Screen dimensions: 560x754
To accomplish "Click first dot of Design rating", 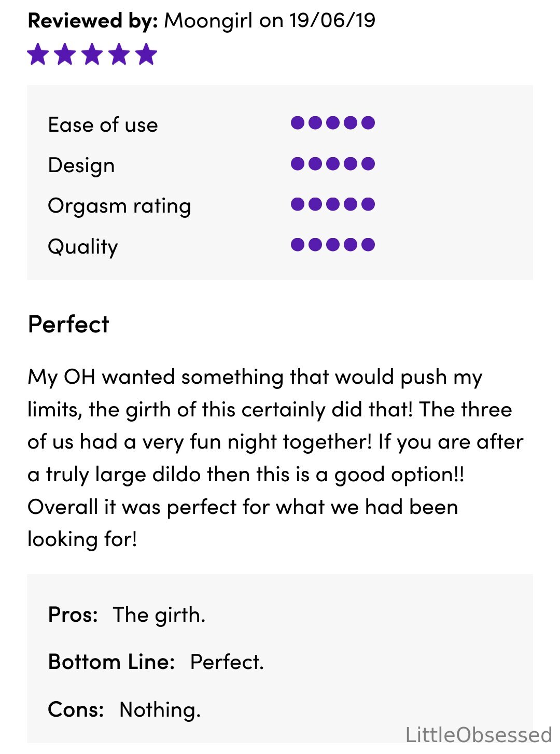I will (298, 164).
